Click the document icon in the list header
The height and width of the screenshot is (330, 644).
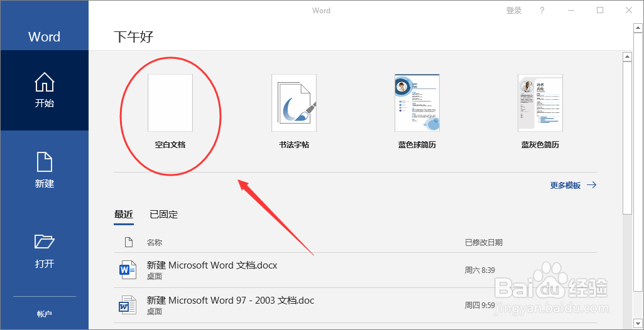coord(129,242)
